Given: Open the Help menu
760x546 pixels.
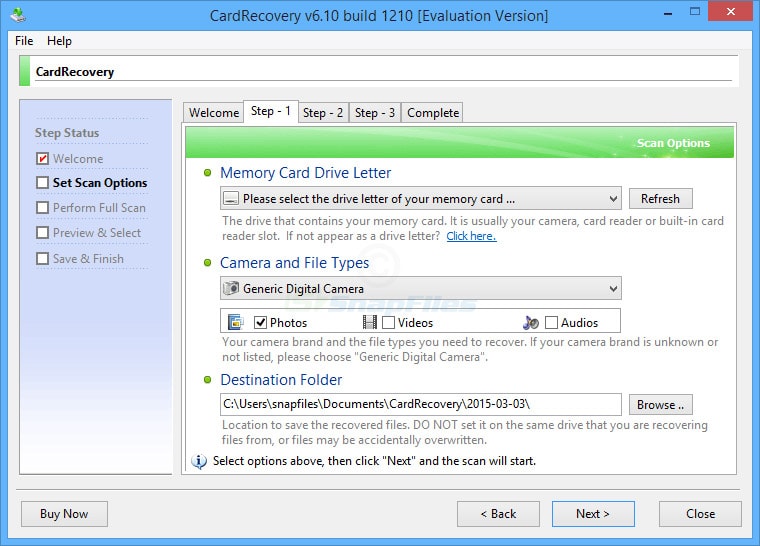Looking at the screenshot, I should pos(59,41).
